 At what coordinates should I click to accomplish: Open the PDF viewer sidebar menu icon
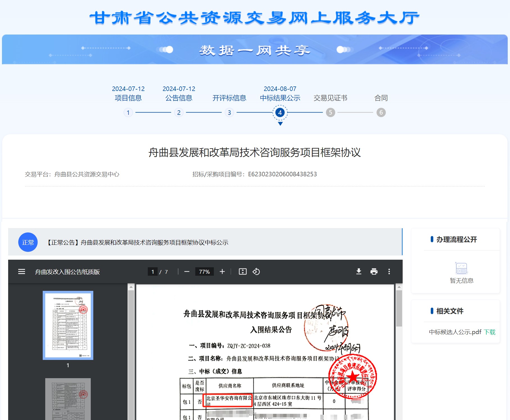pos(22,271)
